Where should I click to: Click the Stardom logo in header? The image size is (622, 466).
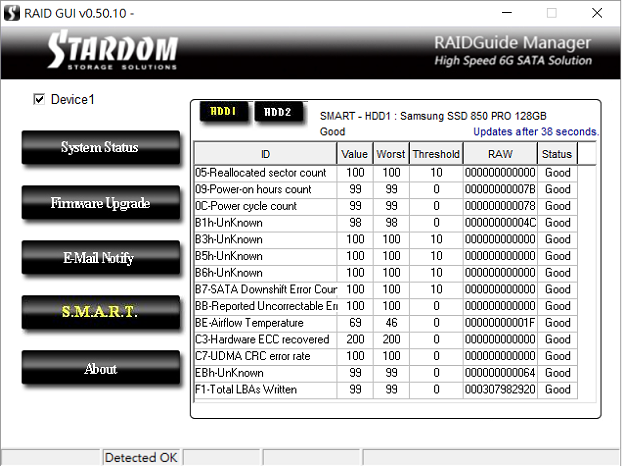(112, 51)
